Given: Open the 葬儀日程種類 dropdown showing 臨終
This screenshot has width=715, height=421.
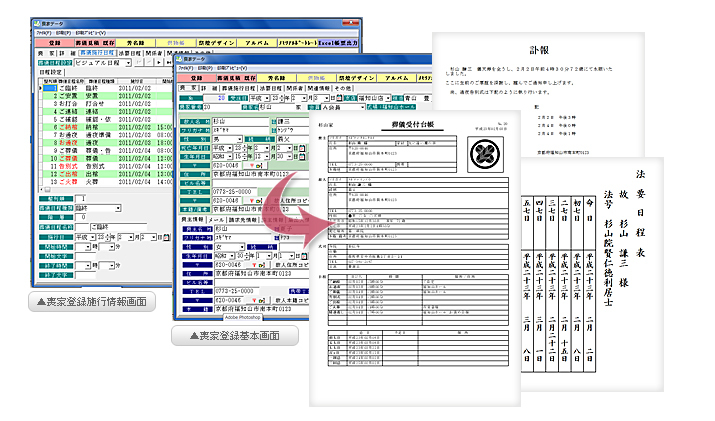Looking at the screenshot, I should (118, 208).
